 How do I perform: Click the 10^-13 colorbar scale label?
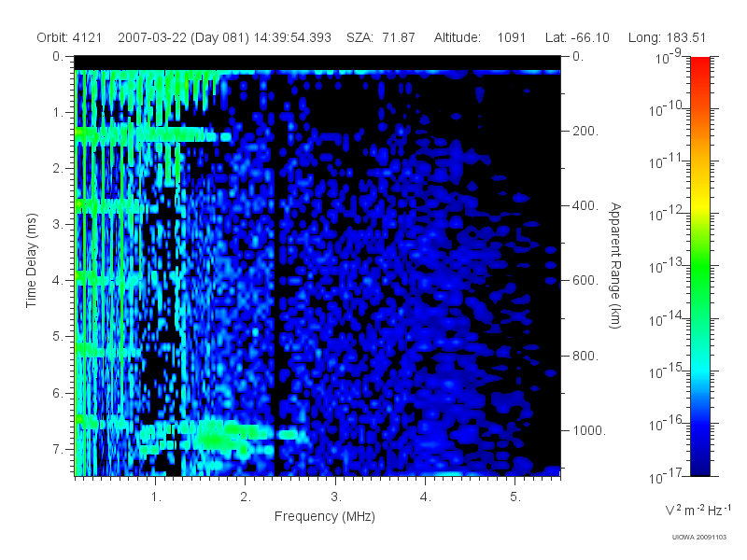(x=668, y=266)
